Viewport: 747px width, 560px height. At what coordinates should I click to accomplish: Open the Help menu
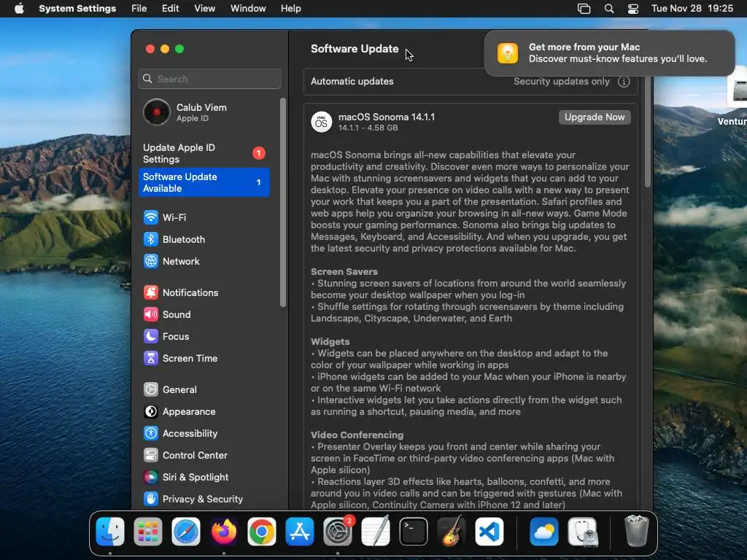[290, 9]
